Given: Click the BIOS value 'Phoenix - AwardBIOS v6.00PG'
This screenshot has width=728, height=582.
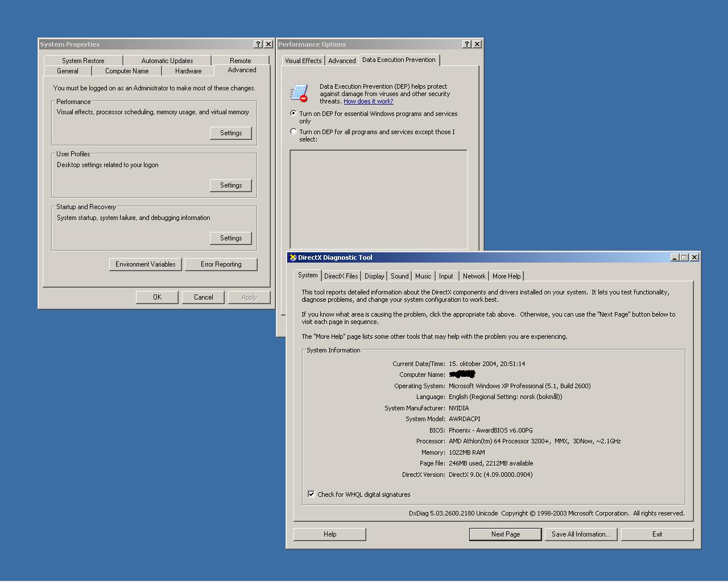Looking at the screenshot, I should coord(491,430).
